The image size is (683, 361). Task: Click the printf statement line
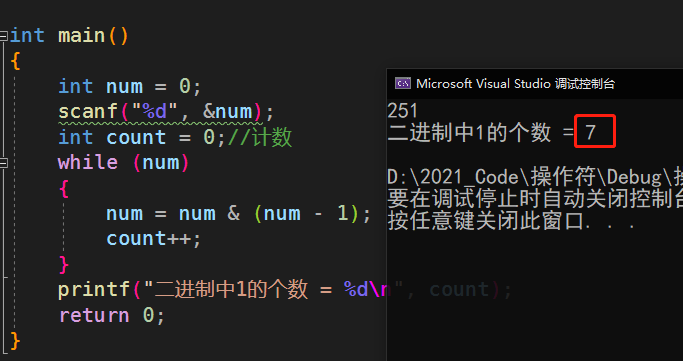[285, 290]
